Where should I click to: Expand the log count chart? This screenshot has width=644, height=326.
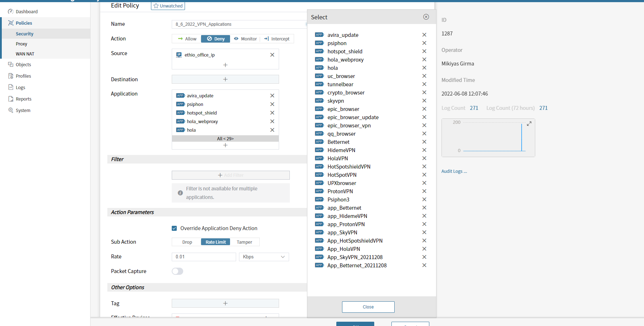tap(529, 123)
